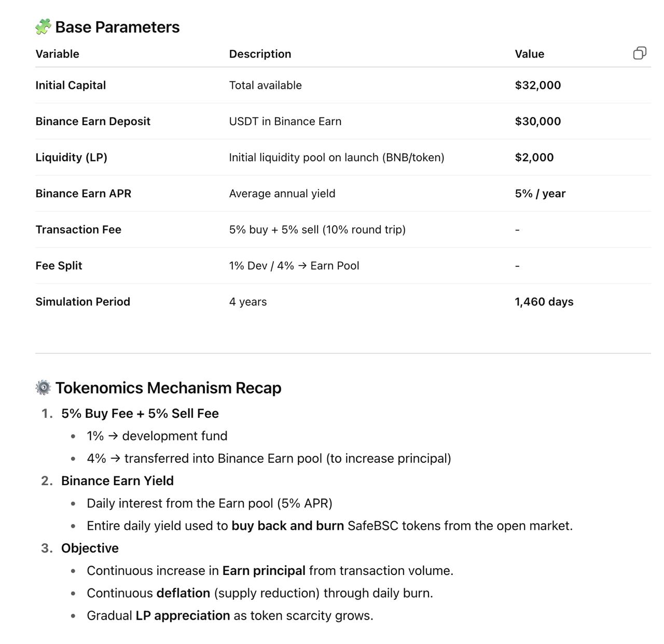Screen dimensions: 664x644
Task: Click the 5% / year value
Action: point(539,194)
